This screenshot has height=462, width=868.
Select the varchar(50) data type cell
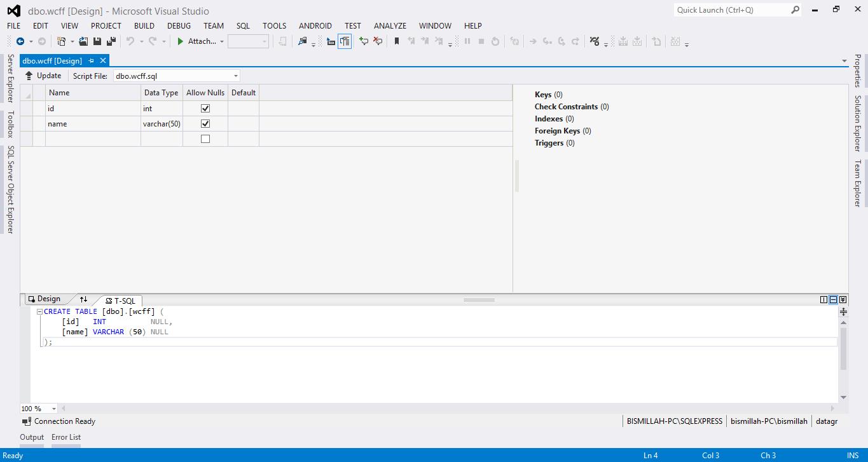pyautogui.click(x=162, y=124)
